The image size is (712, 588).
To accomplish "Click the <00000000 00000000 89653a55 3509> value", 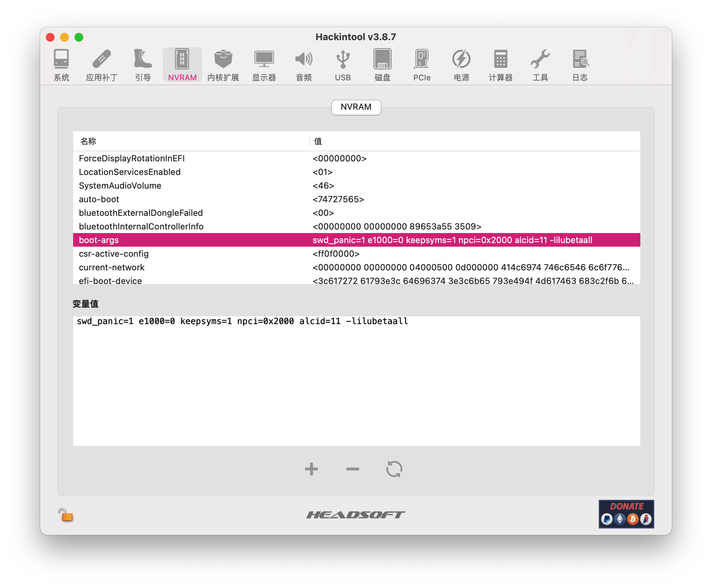I will (397, 227).
